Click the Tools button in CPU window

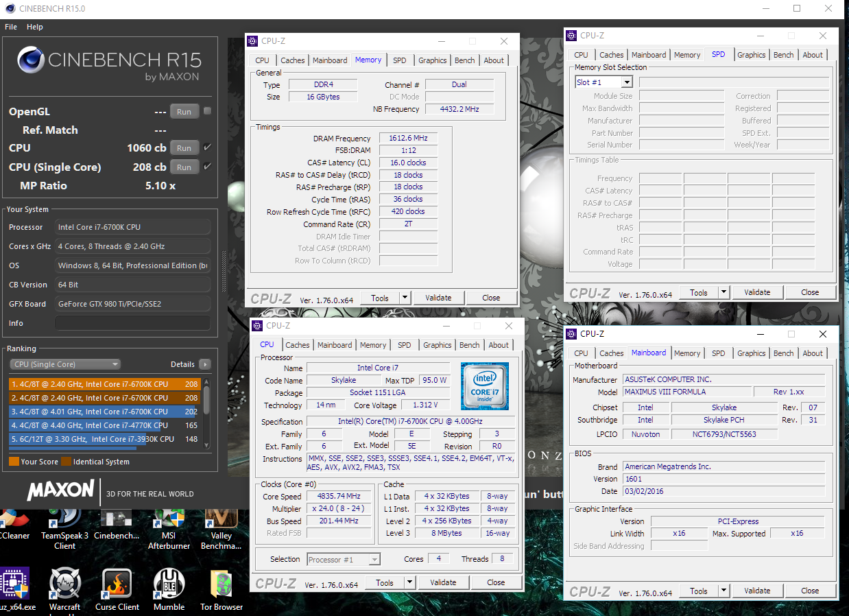(x=384, y=582)
